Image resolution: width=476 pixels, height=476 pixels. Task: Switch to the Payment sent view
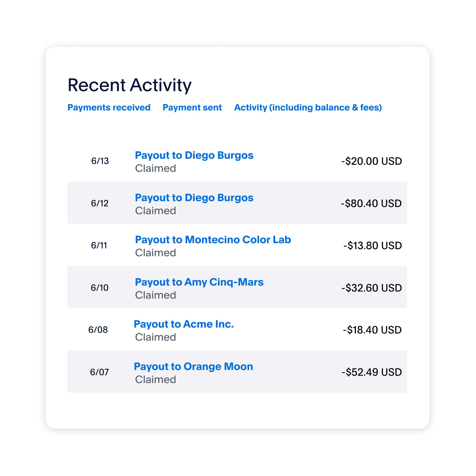pyautogui.click(x=192, y=107)
